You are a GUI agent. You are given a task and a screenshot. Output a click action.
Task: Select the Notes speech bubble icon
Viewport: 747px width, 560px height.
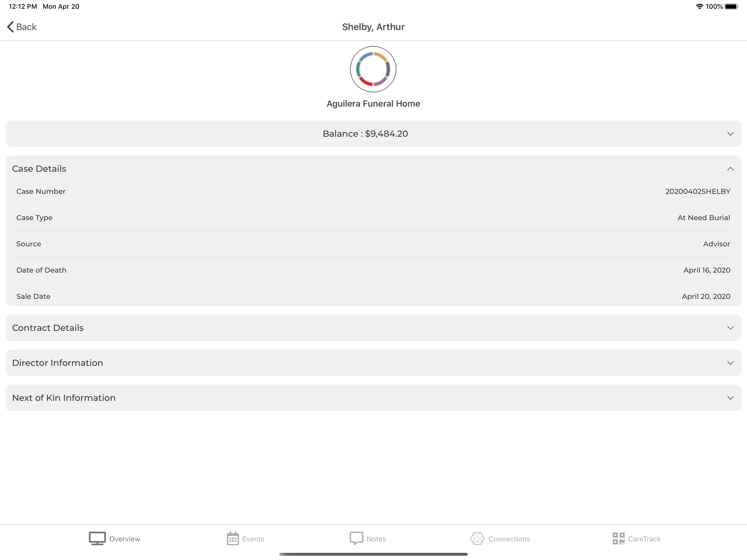tap(356, 538)
